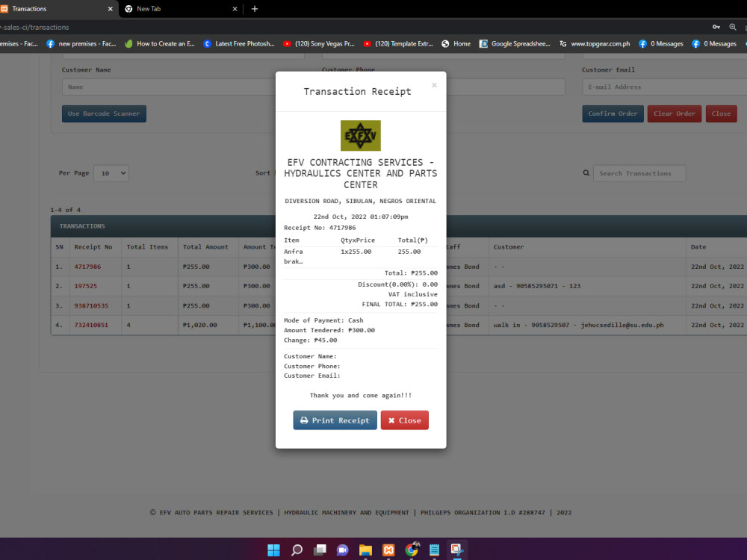This screenshot has width=747, height=560.
Task: Open the Home bookmark
Action: coord(456,44)
